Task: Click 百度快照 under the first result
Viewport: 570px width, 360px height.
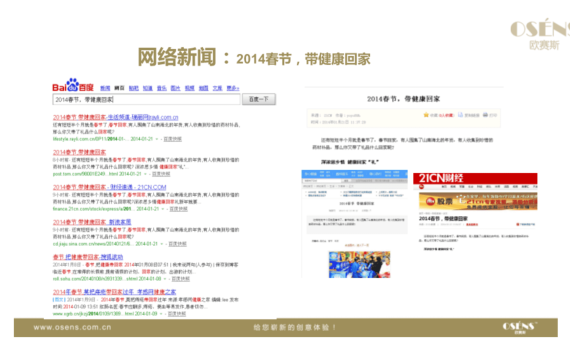Action: pyautogui.click(x=172, y=139)
